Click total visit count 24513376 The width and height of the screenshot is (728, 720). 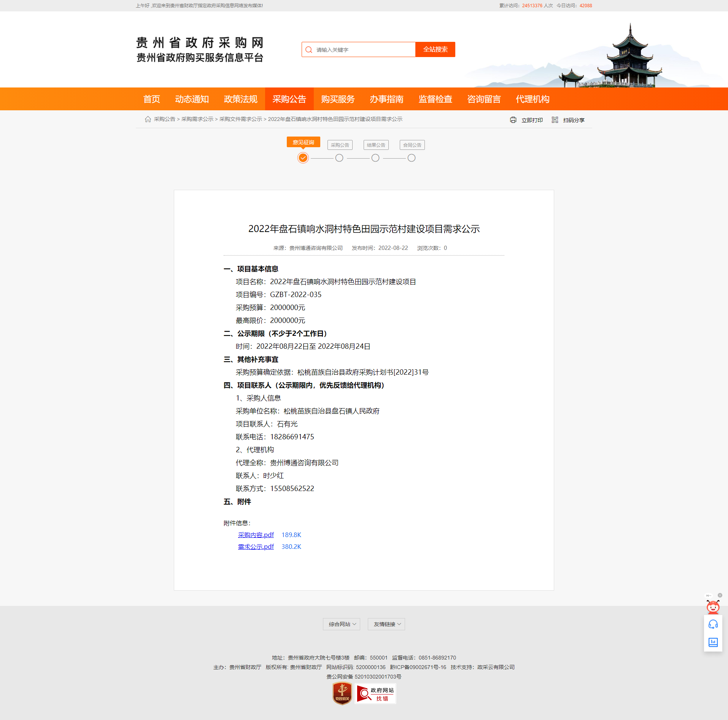point(532,6)
